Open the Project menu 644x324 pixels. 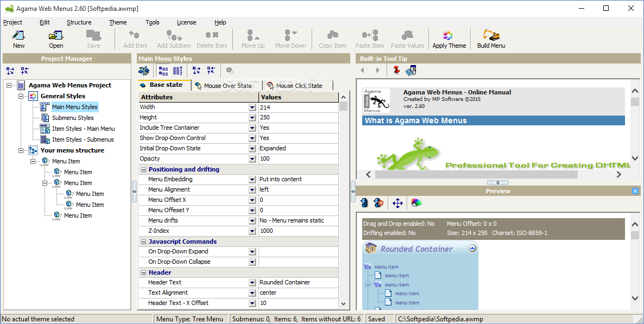pyautogui.click(x=12, y=22)
